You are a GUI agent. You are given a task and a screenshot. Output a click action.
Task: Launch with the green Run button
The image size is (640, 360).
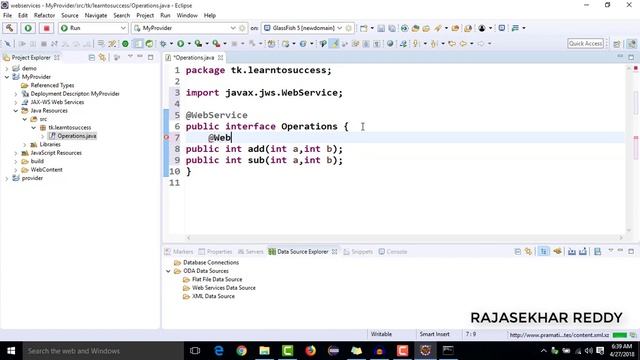(x=28, y=28)
